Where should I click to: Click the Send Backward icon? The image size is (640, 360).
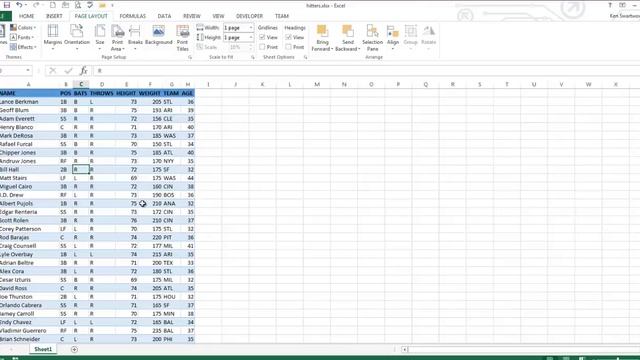point(348,31)
